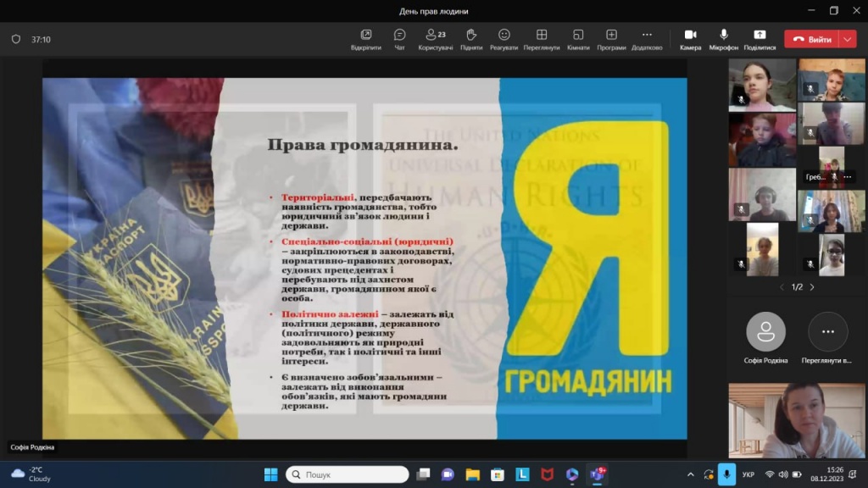Viewport: 868px width, 488px height.
Task: Open the Кімнати breakout rooms
Action: pyautogui.click(x=578, y=39)
